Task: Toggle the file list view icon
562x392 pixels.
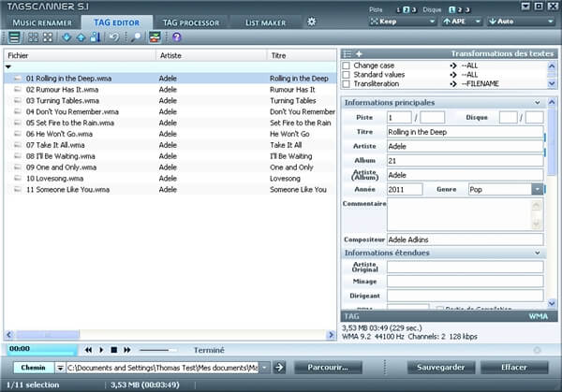Action: (x=14, y=36)
